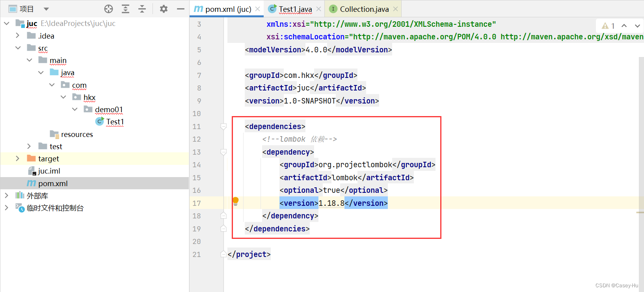The height and width of the screenshot is (292, 644).
Task: Expand the 临时文件和控制台 node
Action: pyautogui.click(x=6, y=208)
